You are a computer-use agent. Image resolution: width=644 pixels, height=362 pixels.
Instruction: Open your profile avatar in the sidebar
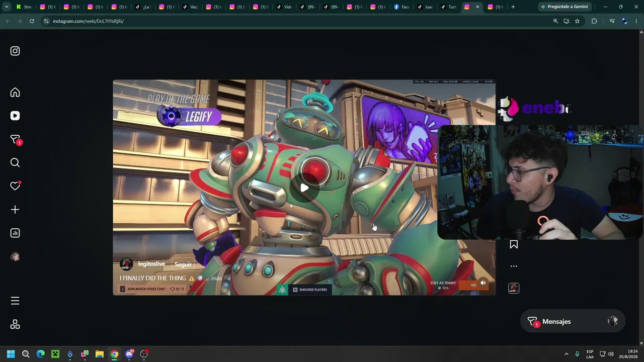coord(15,256)
